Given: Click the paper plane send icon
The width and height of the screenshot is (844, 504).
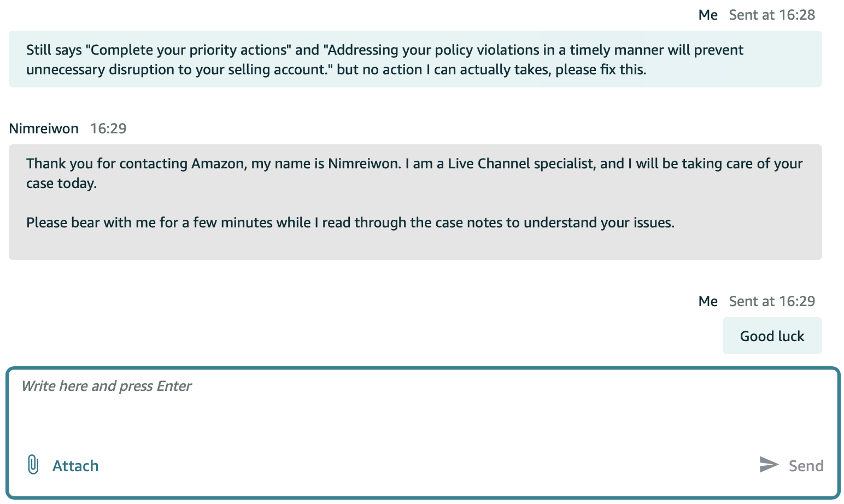Looking at the screenshot, I should pos(769,465).
